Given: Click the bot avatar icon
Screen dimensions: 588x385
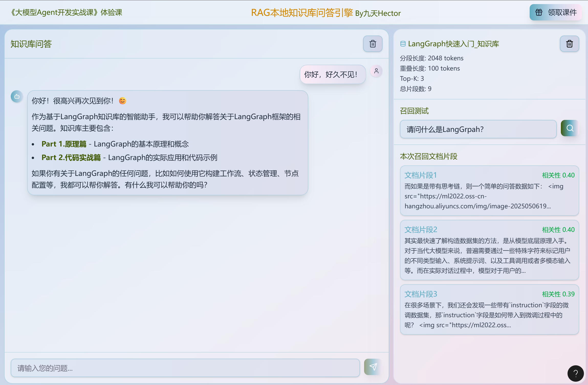Looking at the screenshot, I should (x=17, y=96).
